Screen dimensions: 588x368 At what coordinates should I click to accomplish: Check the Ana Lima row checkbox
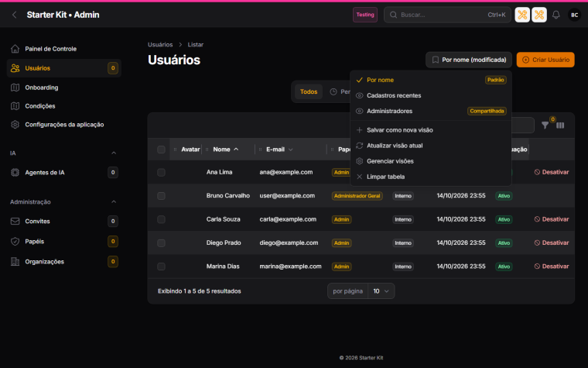click(161, 172)
